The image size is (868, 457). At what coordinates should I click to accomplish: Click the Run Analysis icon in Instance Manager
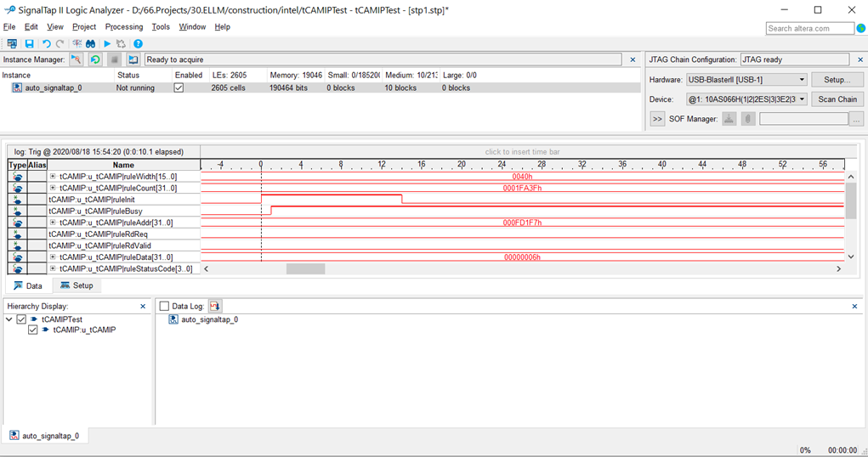pyautogui.click(x=76, y=59)
